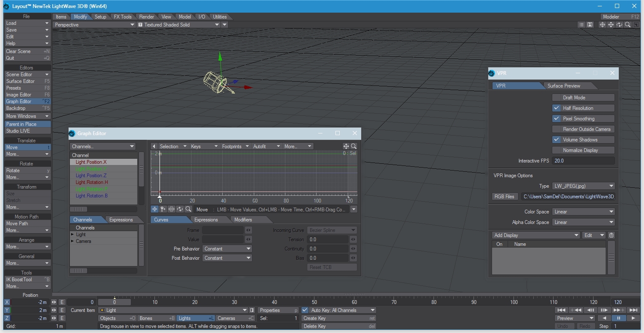Enable Draft Mode in VPR
644x333 pixels.
(x=583, y=98)
